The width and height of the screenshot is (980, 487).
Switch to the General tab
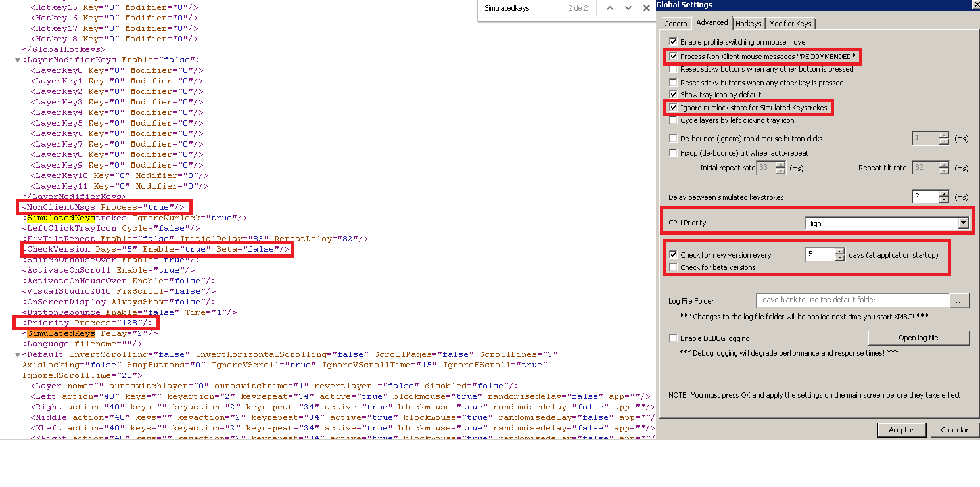676,24
